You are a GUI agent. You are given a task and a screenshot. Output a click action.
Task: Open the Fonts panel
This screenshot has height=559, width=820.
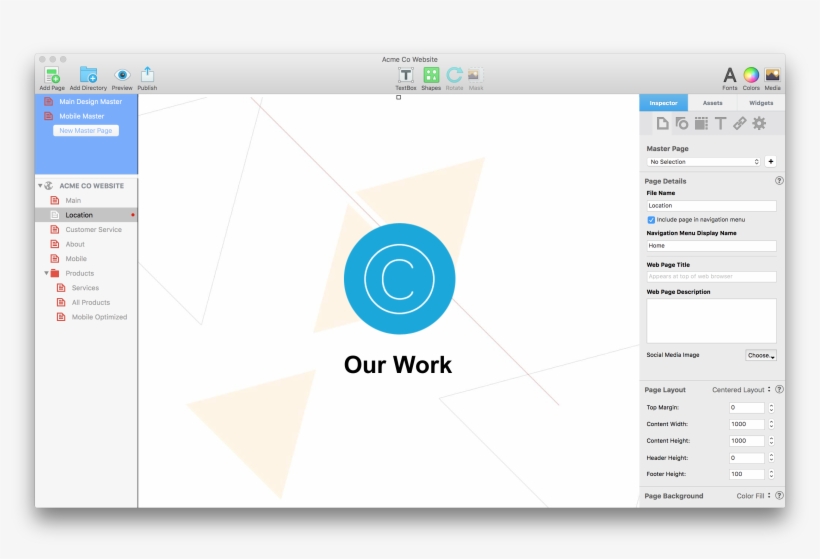pos(730,75)
